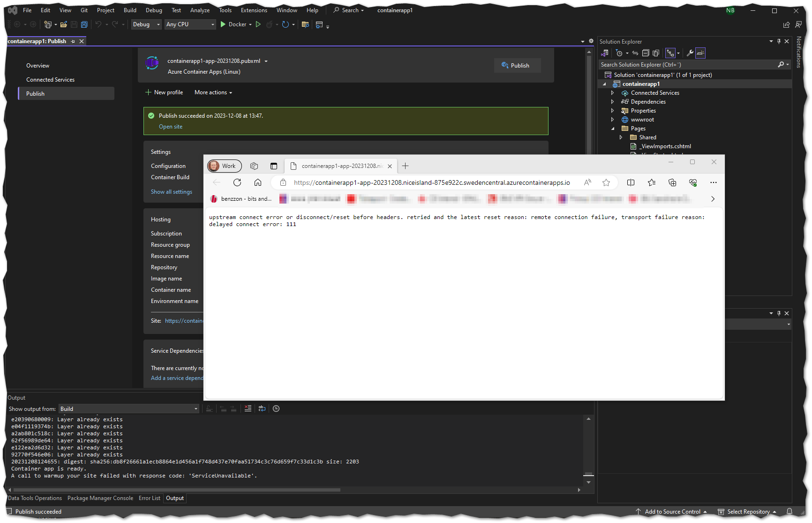Go to home page in Edge browser
The height and width of the screenshot is (523, 812).
(x=258, y=182)
